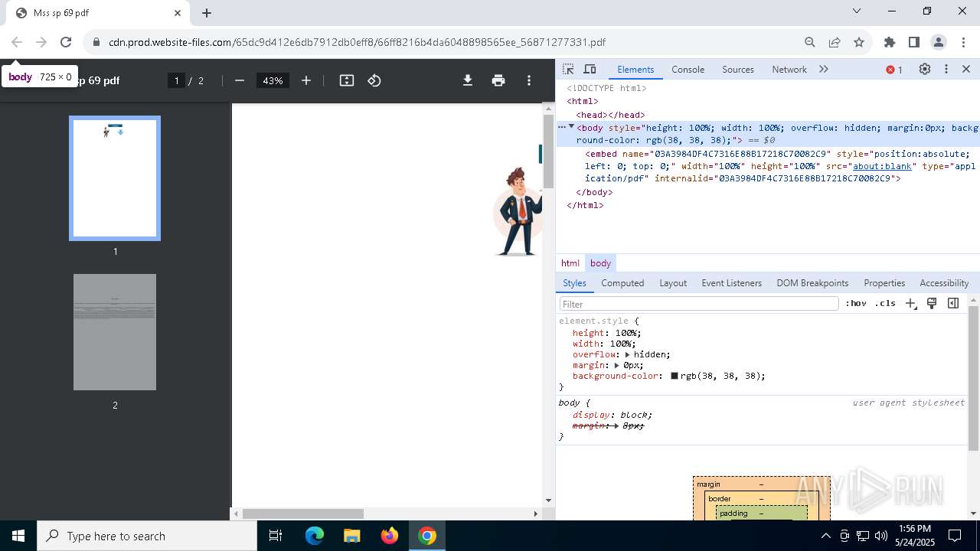Zoom out the PDF with minus

(240, 80)
